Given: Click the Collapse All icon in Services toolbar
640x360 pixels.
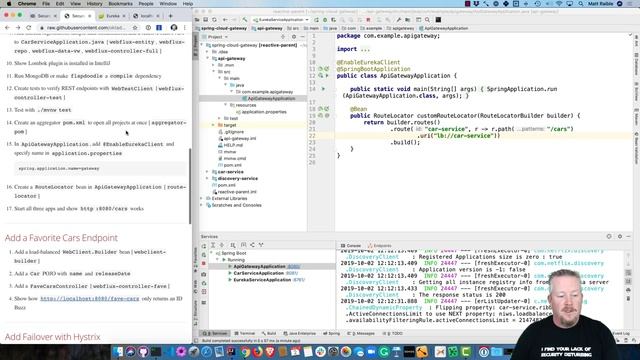Looking at the screenshot, I should tap(222, 245).
